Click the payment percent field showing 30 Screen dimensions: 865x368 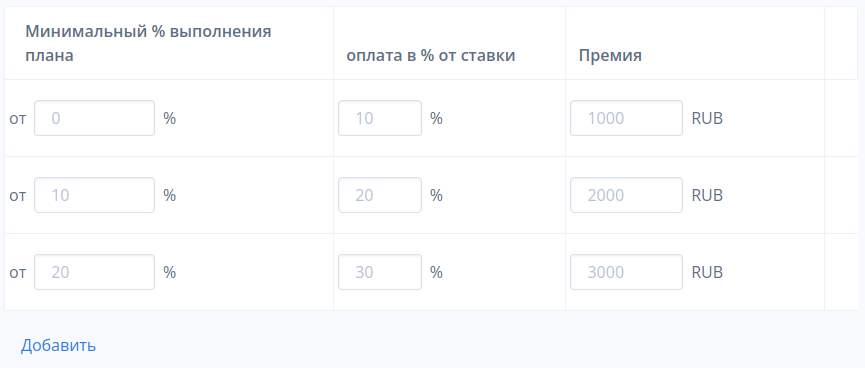coord(380,272)
